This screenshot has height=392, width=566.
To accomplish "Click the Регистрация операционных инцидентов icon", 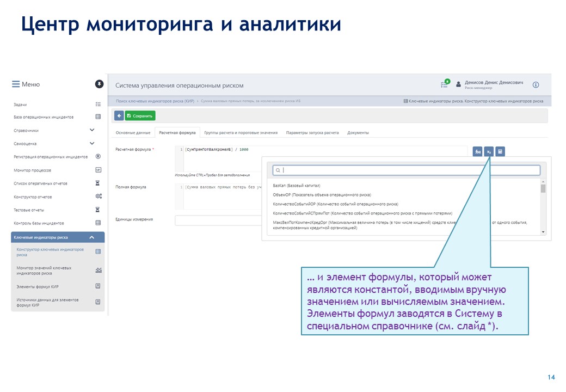I will click(98, 157).
